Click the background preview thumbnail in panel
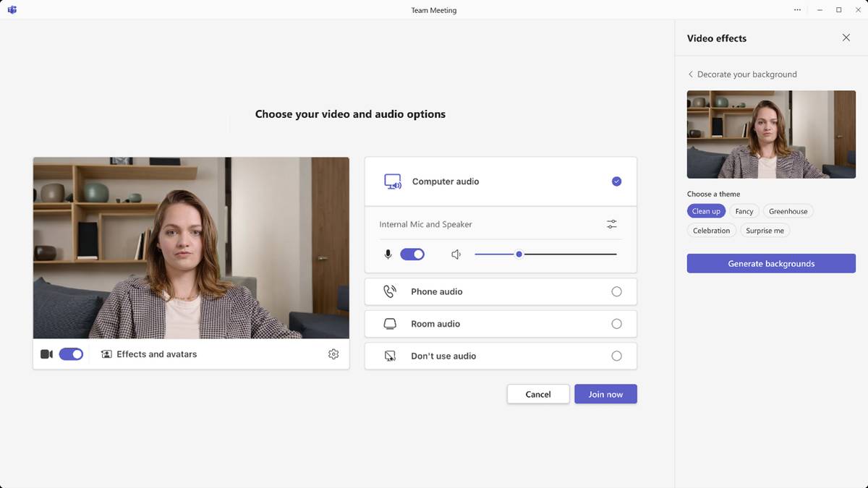 (771, 134)
